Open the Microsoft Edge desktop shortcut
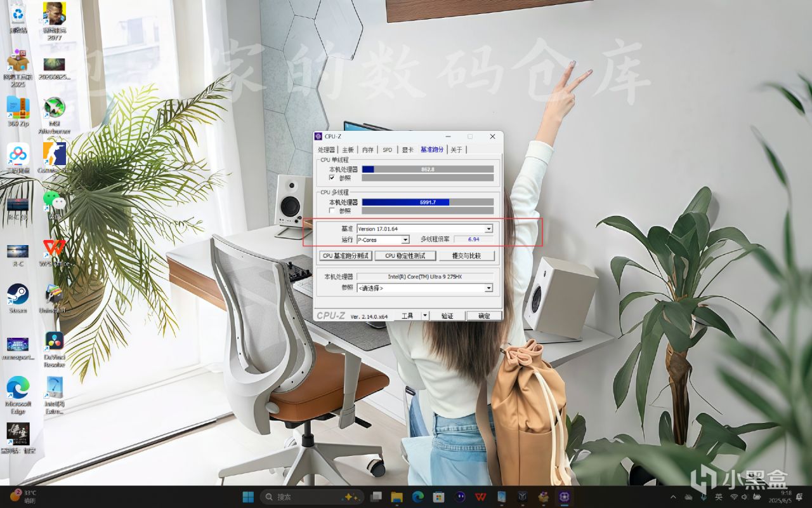812x508 pixels. [18, 395]
